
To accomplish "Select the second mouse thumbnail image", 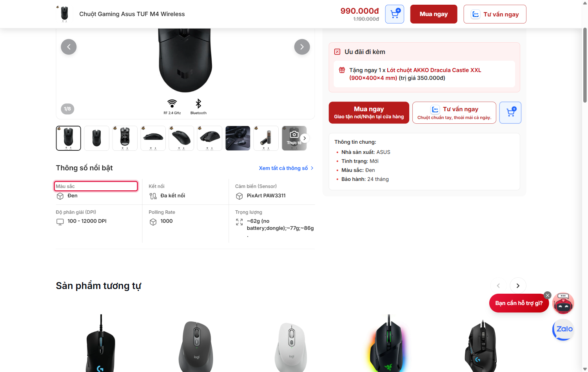I will 97,138.
